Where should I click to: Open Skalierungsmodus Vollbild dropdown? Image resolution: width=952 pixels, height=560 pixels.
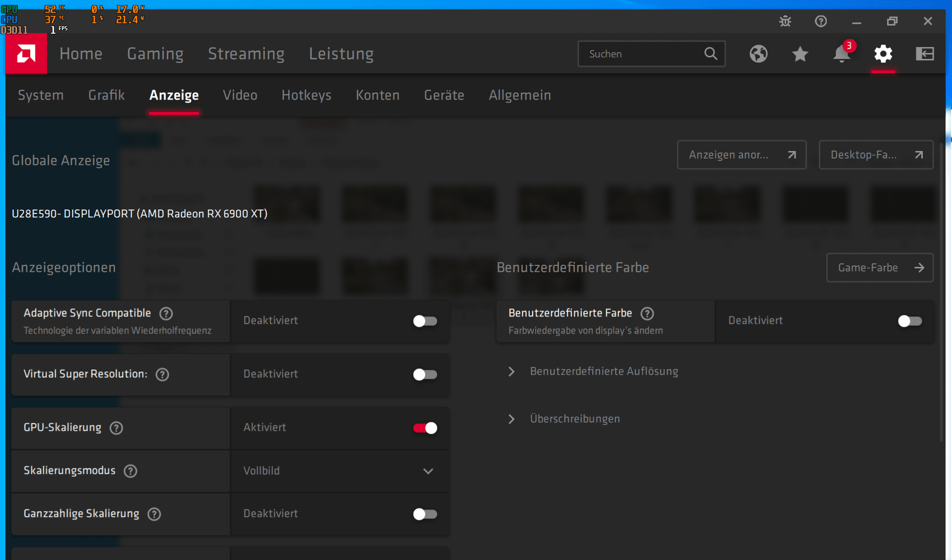(x=340, y=471)
